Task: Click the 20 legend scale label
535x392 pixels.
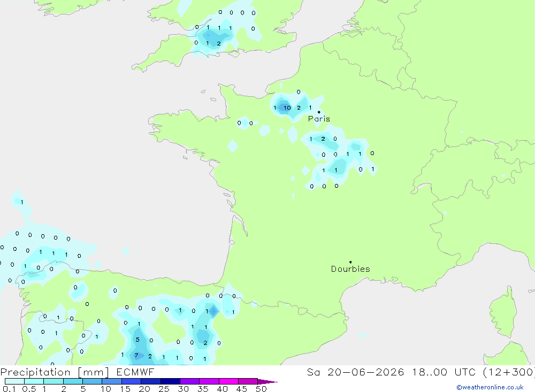Action: (144, 389)
